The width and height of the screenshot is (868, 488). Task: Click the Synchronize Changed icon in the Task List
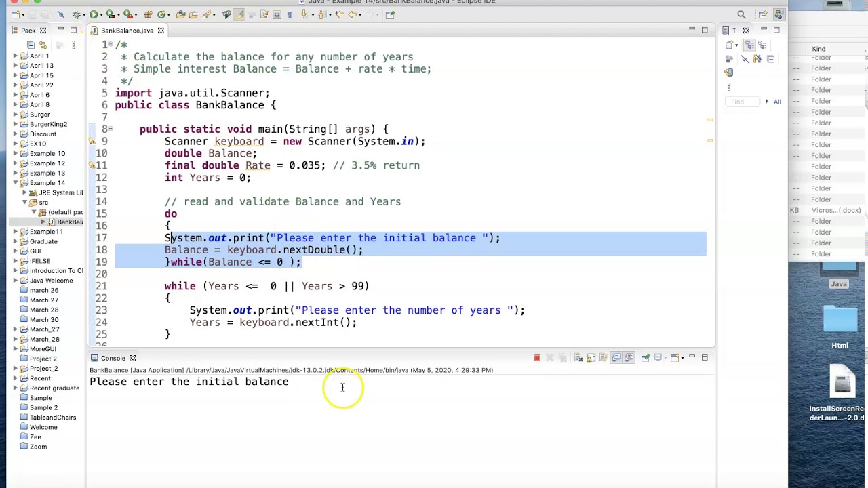coord(729,72)
